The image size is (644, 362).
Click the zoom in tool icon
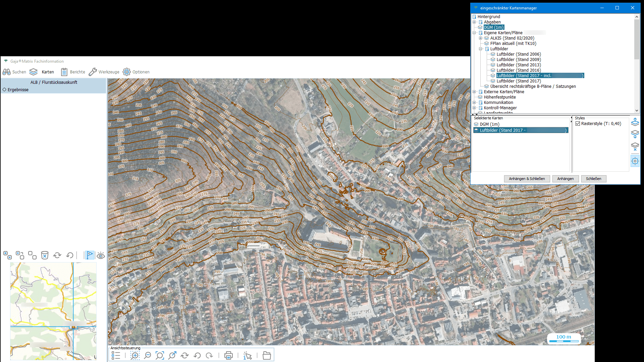(135, 356)
